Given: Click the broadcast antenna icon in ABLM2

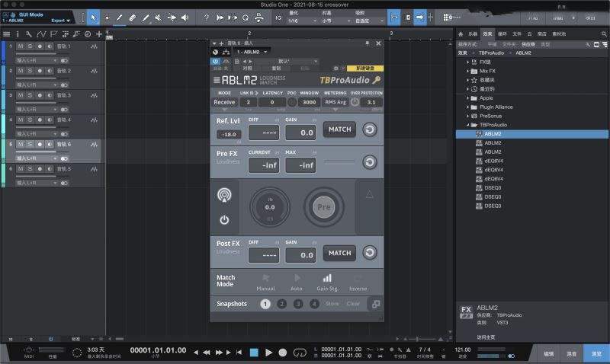Looking at the screenshot, I should (x=224, y=196).
